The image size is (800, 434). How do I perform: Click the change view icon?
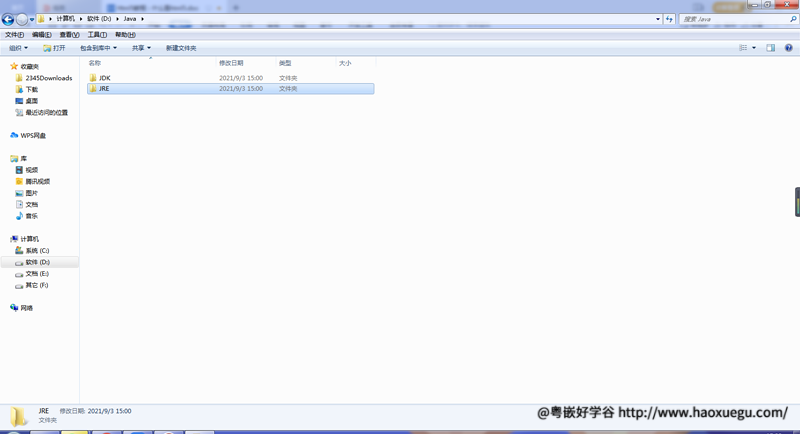pyautogui.click(x=743, y=48)
